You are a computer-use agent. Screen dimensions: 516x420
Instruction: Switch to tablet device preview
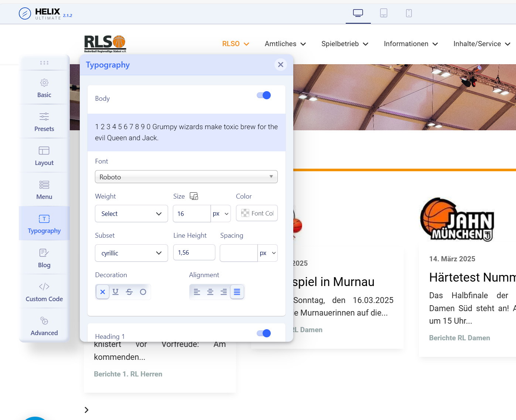point(383,13)
